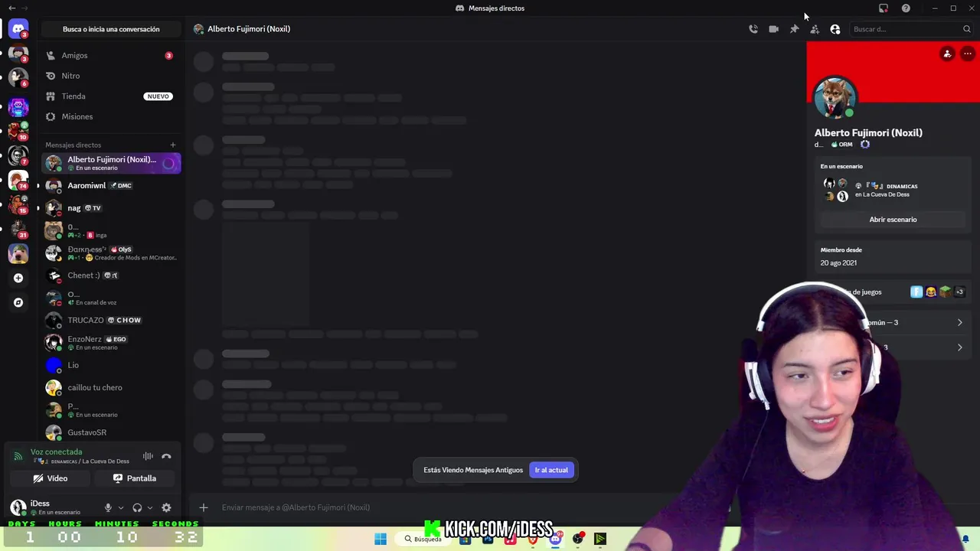Toggle noise suppression waveform icon
The height and width of the screenshot is (551, 980).
(148, 456)
